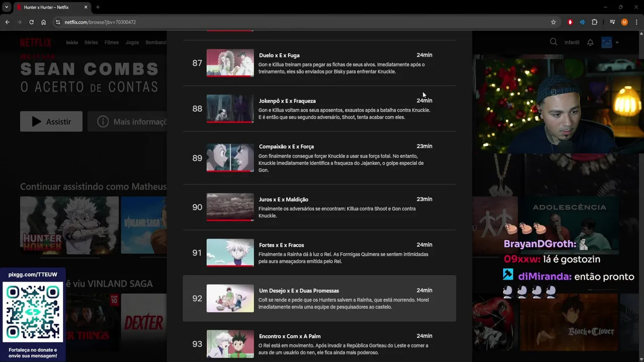The width and height of the screenshot is (644, 362).
Task: Click the title 'Compaixão x E x Força'
Action: tap(286, 147)
